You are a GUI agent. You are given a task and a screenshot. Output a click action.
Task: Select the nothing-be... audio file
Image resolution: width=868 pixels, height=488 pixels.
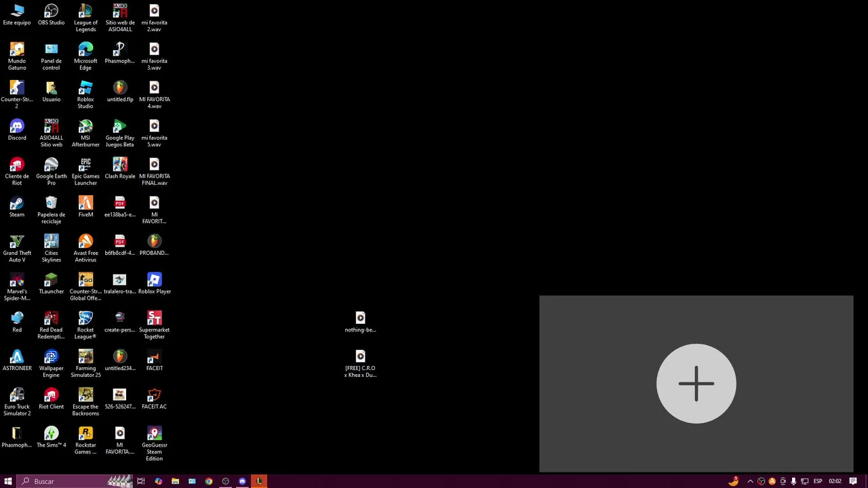coord(360,322)
